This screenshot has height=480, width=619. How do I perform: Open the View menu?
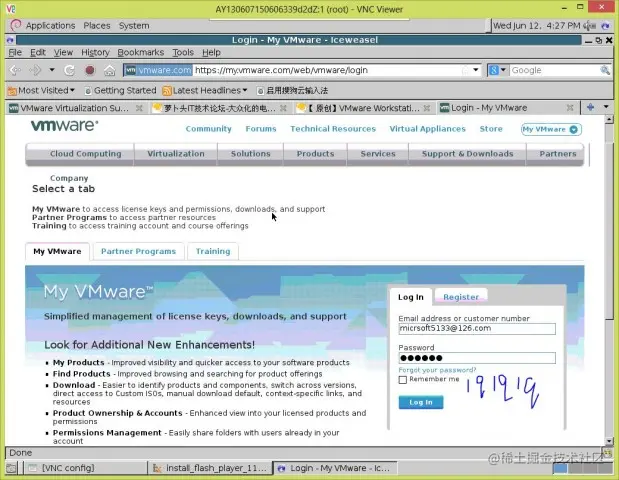click(x=63, y=52)
